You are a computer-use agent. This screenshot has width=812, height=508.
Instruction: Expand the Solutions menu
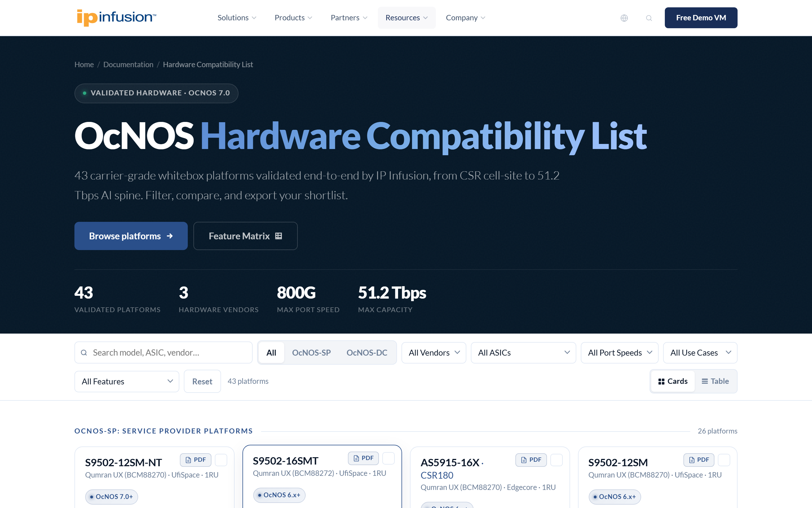(237, 17)
